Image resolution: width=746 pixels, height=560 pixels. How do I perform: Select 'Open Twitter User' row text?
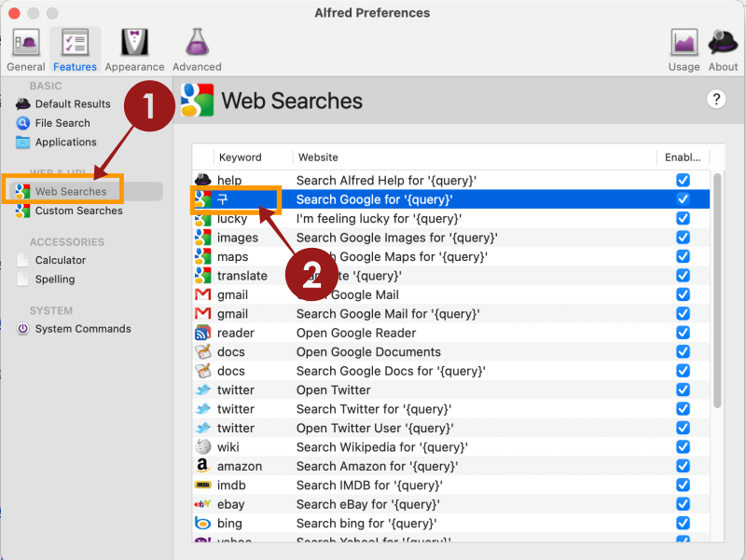375,429
